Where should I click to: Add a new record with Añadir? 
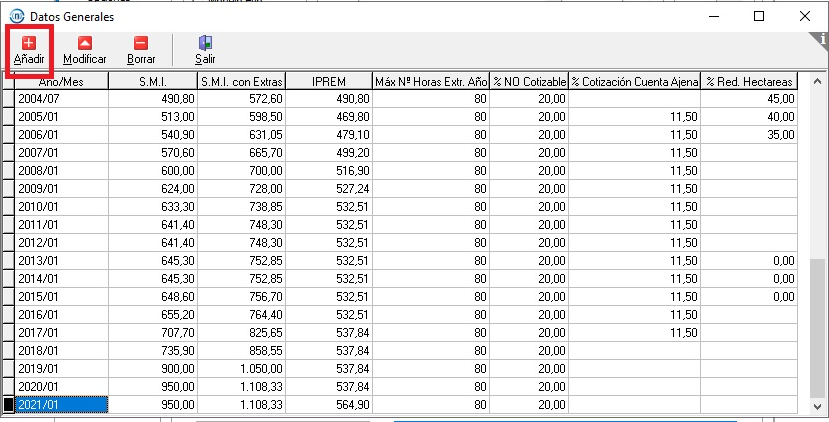pos(29,50)
